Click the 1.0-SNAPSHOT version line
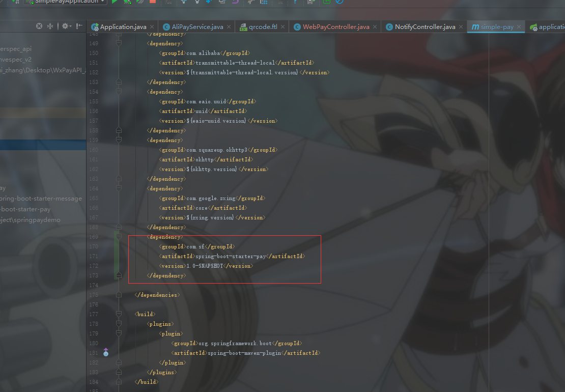Image resolution: width=565 pixels, height=392 pixels. [206, 266]
